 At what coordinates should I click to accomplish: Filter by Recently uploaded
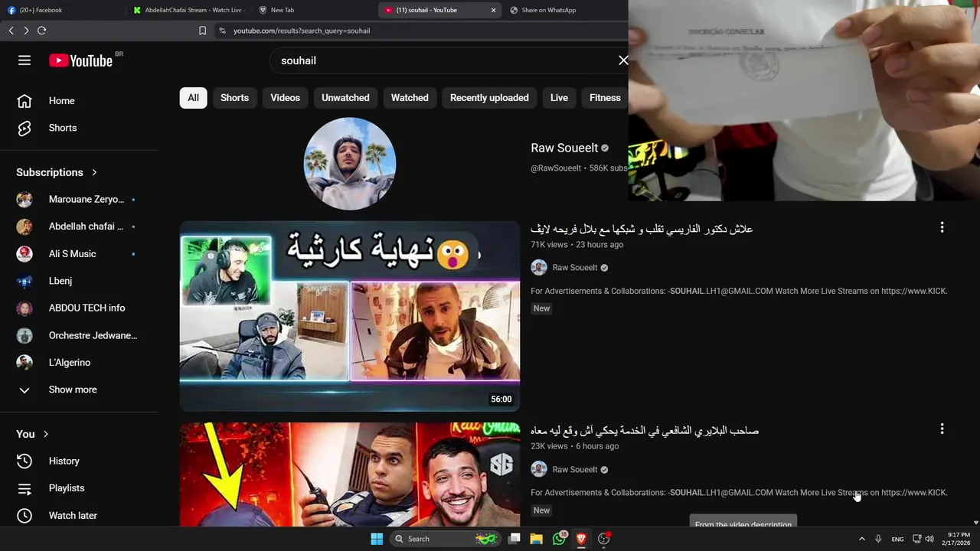[489, 98]
